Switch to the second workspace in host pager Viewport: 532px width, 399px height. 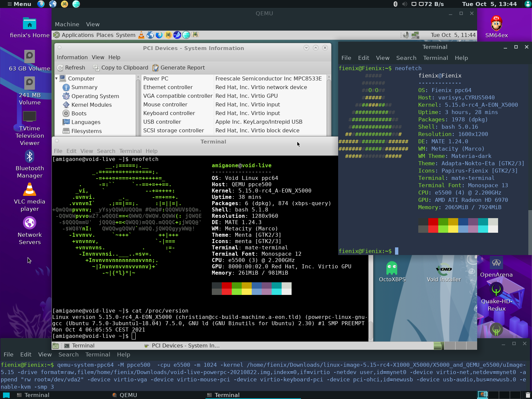[493, 395]
